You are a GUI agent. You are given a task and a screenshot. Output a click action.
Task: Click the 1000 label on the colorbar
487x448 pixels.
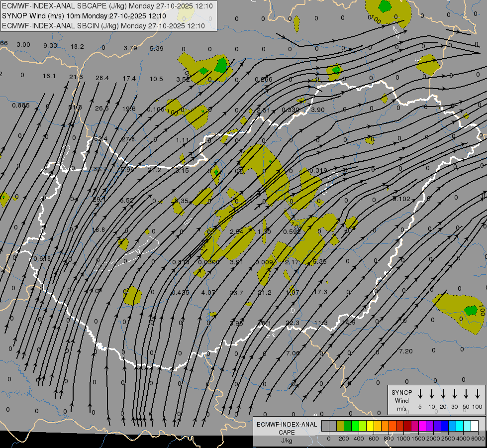click(x=403, y=439)
